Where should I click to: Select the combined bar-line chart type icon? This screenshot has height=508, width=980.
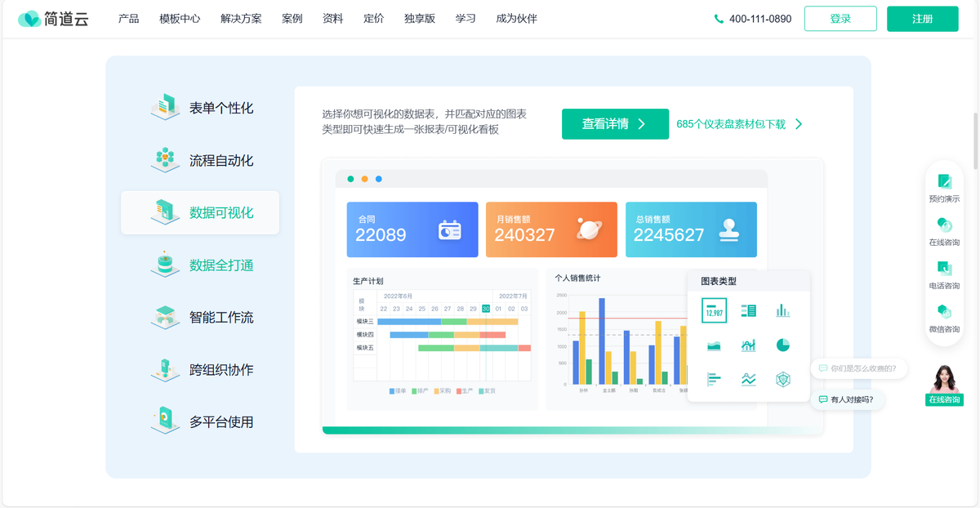click(749, 345)
